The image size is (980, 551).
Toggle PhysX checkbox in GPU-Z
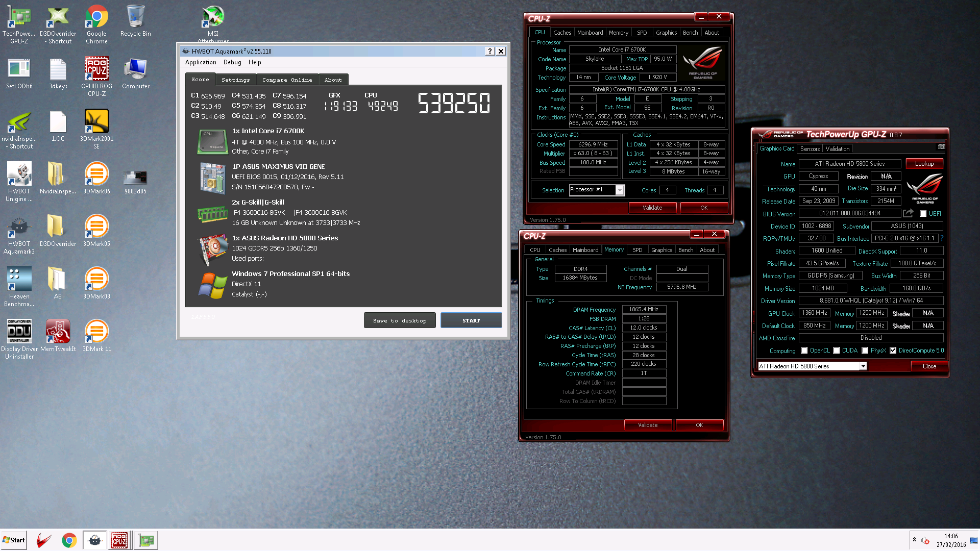click(865, 350)
